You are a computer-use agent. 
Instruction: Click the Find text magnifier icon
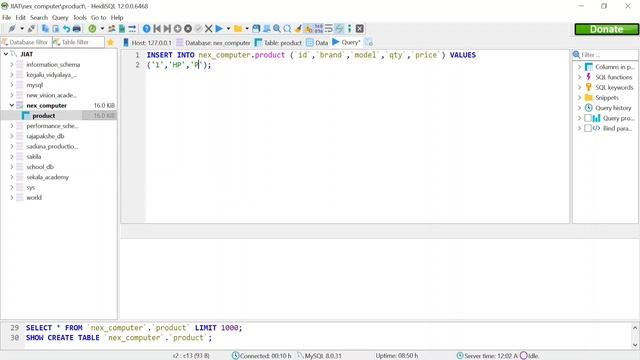click(277, 29)
